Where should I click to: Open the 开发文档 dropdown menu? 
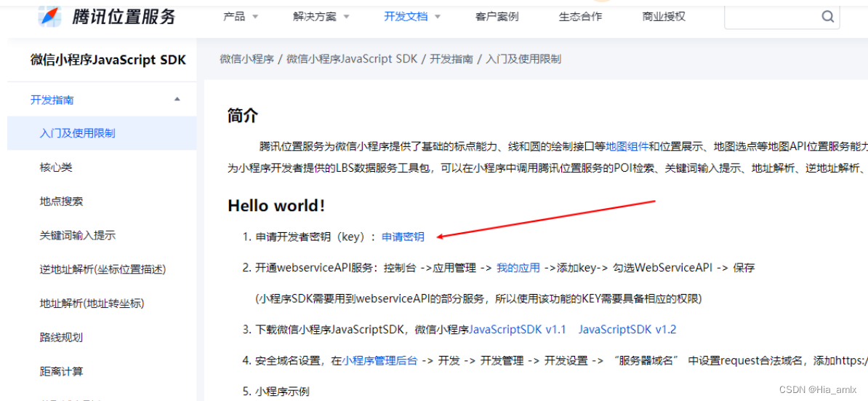(412, 17)
